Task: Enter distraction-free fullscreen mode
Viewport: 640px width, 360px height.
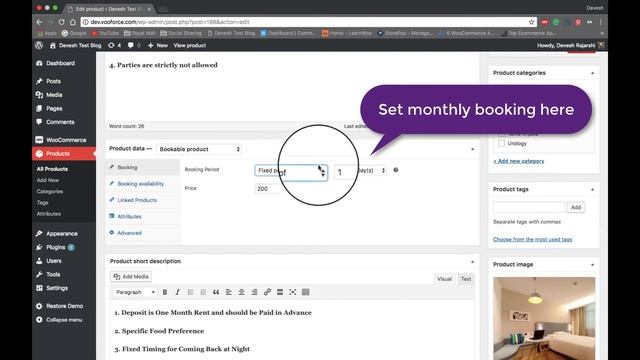Action: click(293, 292)
